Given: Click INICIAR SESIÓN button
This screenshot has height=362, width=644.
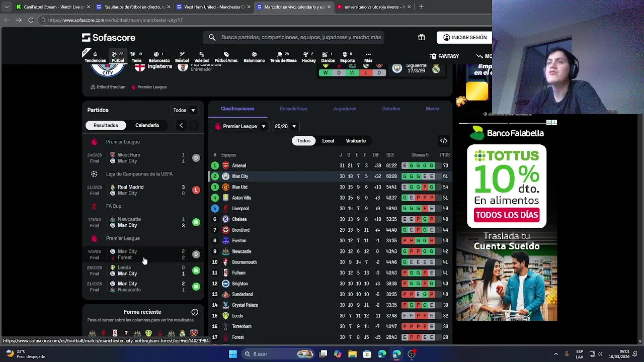Looking at the screenshot, I should 464,38.
